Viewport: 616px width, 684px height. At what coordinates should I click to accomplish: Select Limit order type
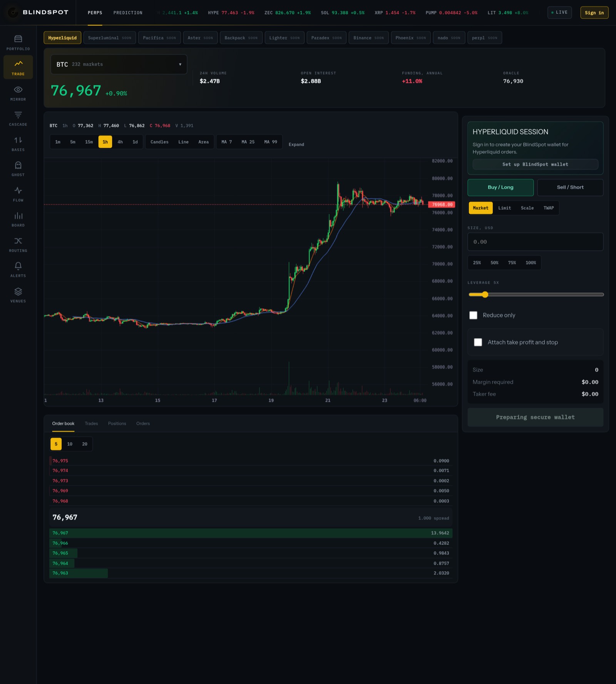pyautogui.click(x=504, y=208)
